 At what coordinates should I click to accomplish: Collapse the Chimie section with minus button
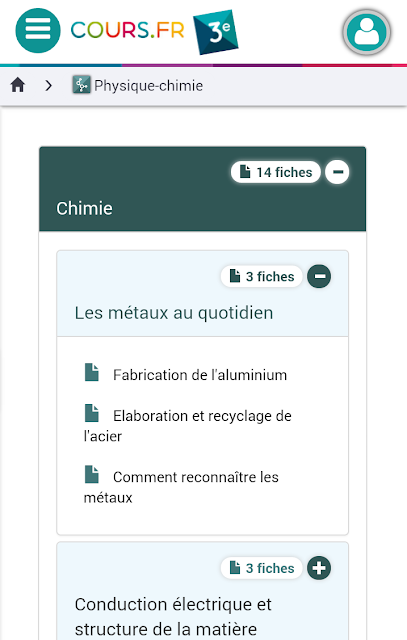[337, 172]
